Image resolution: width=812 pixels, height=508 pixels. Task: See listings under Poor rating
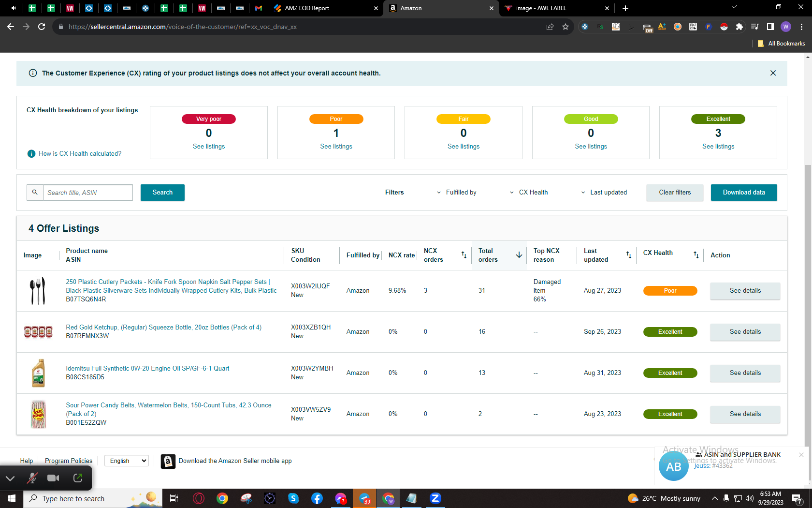pos(336,147)
